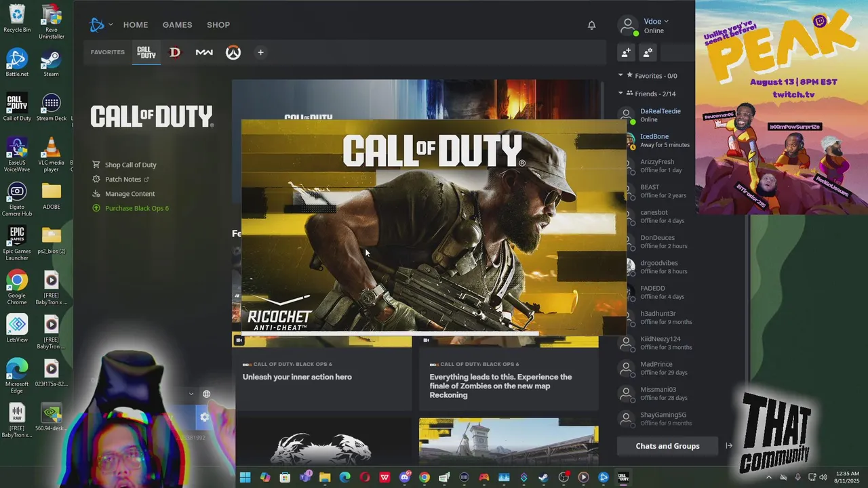Open Battle.net desktop shortcut

(x=17, y=62)
